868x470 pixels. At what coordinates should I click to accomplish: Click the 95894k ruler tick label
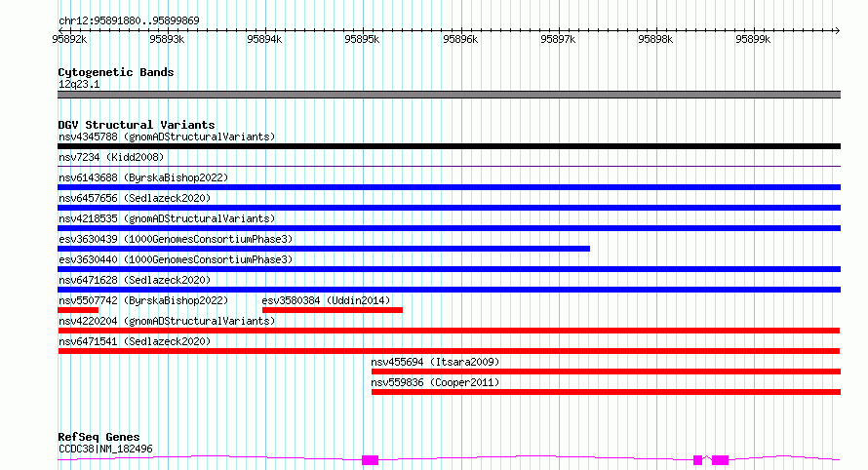[264, 39]
